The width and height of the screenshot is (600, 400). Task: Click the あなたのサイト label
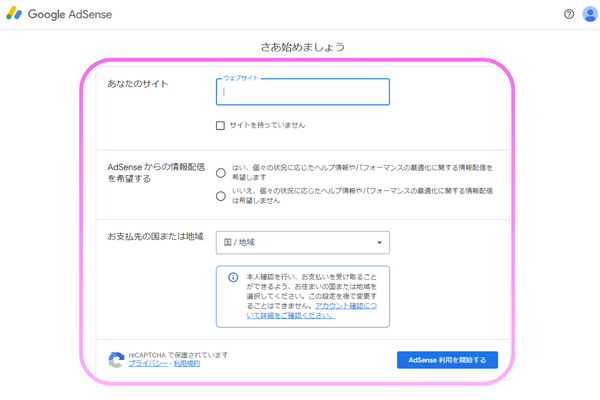point(138,83)
